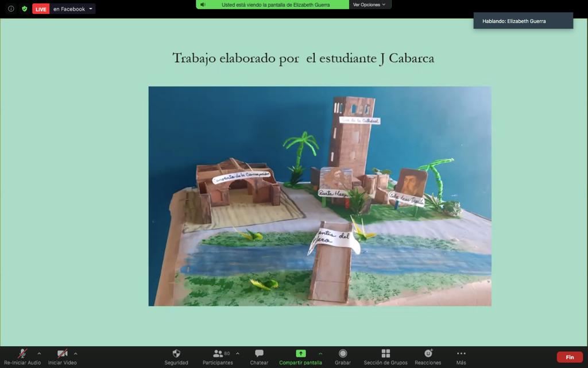Image resolution: width=588 pixels, height=368 pixels.
Task: Open the Participantes panel icon
Action: click(x=218, y=354)
